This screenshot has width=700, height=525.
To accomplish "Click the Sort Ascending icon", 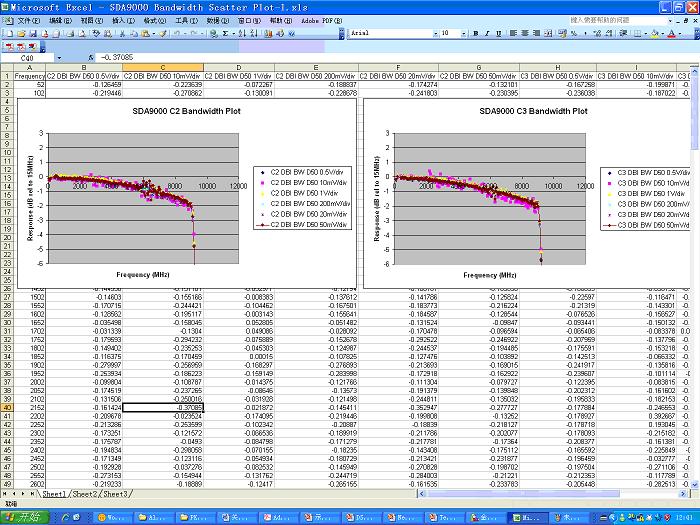I will pos(242,33).
